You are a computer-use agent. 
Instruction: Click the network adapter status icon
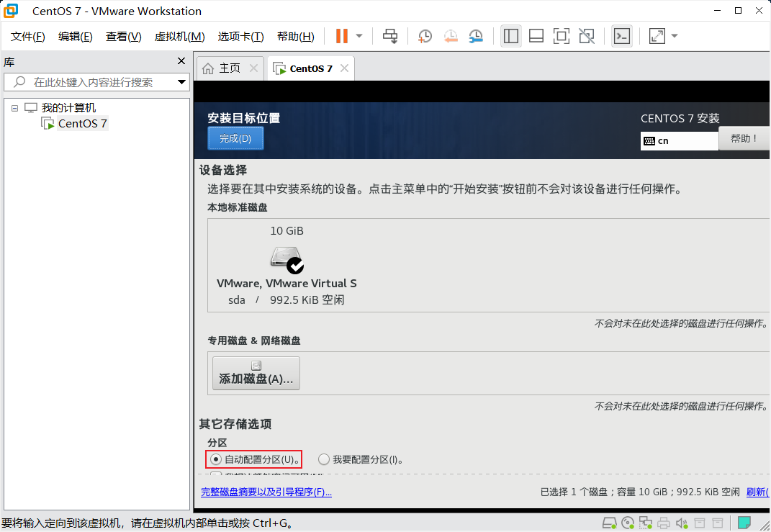pos(646,523)
